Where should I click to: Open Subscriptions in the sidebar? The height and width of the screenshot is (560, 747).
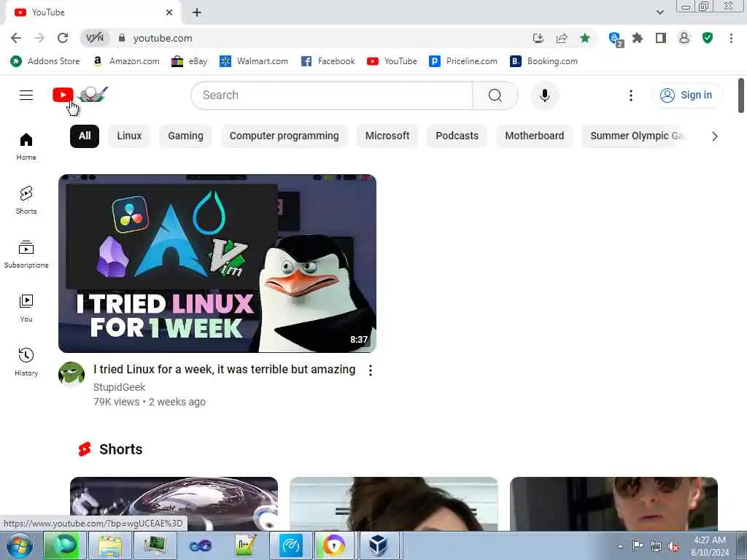26,254
